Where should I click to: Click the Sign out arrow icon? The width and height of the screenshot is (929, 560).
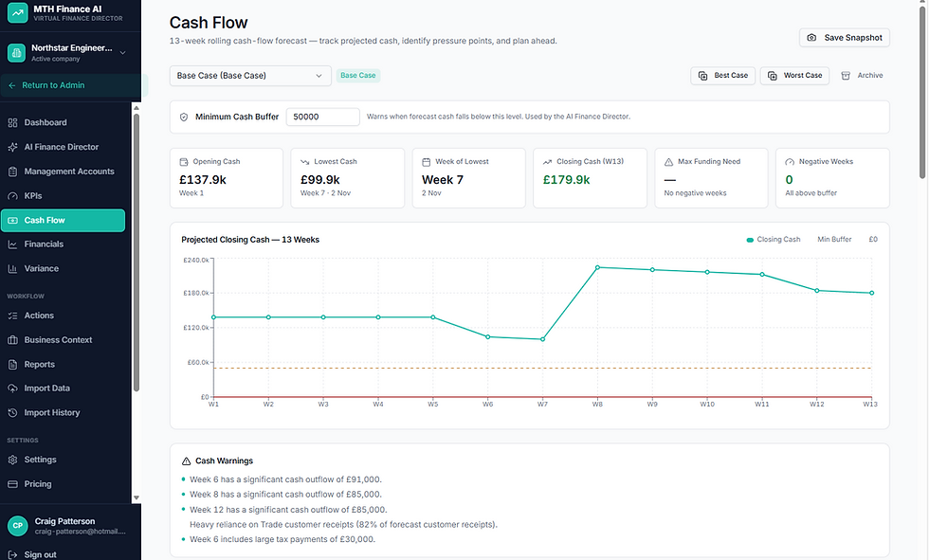point(12,554)
